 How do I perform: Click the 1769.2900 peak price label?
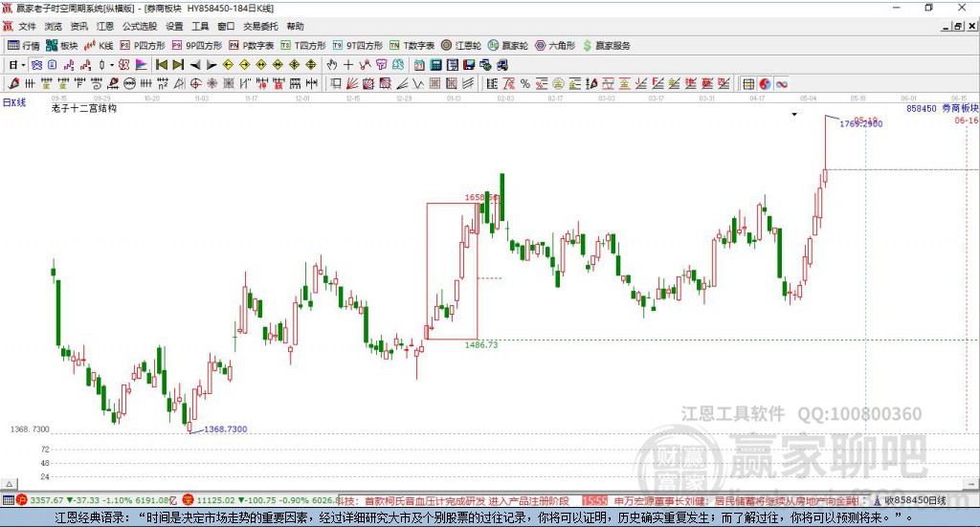click(861, 123)
